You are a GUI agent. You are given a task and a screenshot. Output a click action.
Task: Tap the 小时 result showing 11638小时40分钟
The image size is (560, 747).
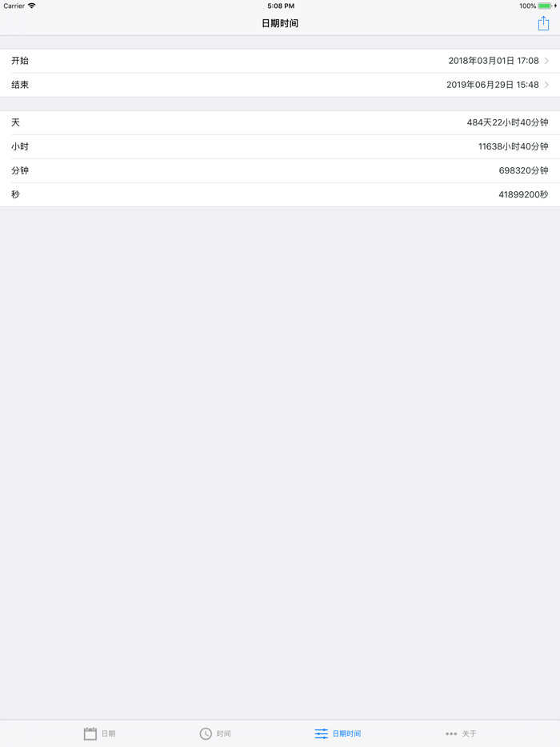pyautogui.click(x=513, y=146)
